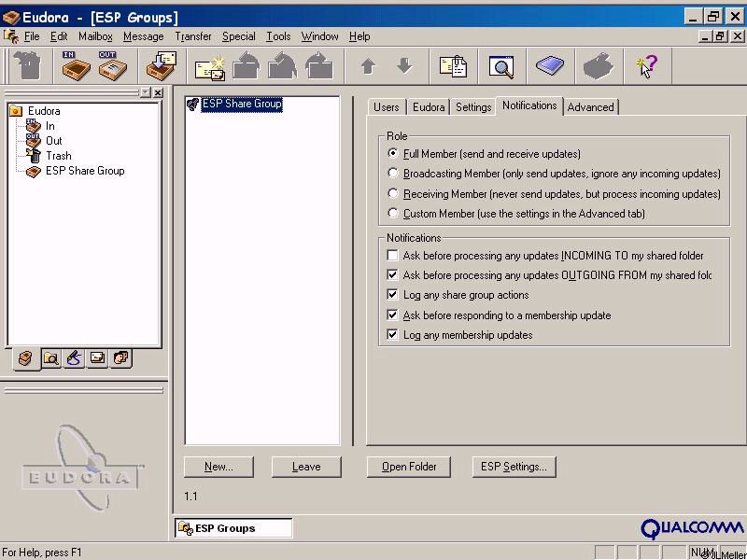Screen dimensions: 747x560
Task: Select the Personalities tab icon in side panel
Action: click(121, 358)
